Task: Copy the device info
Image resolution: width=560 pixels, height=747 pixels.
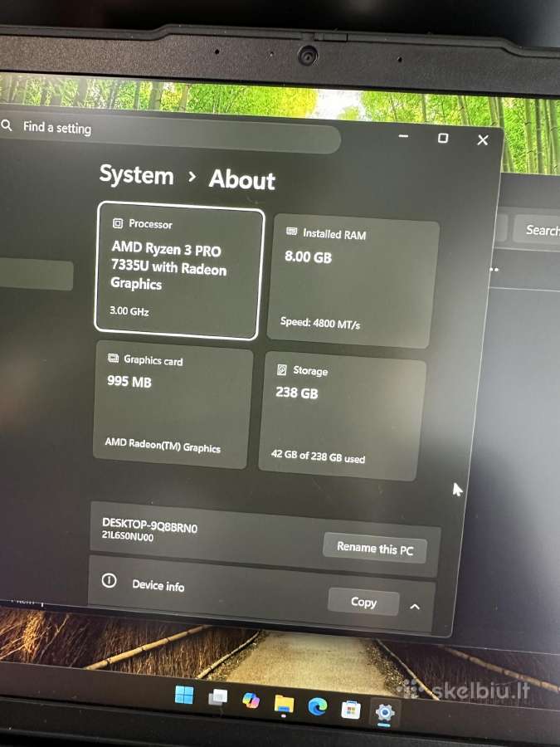Action: tap(363, 603)
